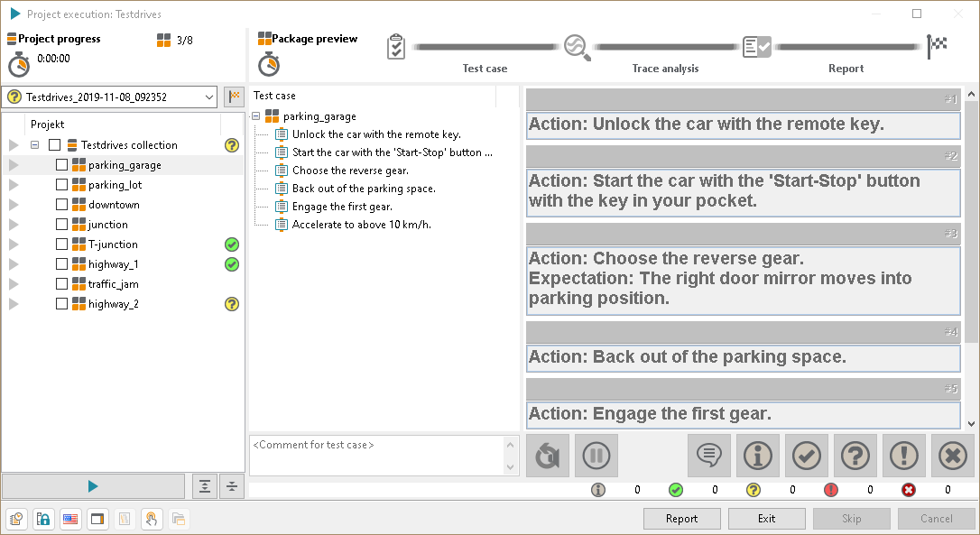Click the document with clock toolbar icon

[x=16, y=519]
